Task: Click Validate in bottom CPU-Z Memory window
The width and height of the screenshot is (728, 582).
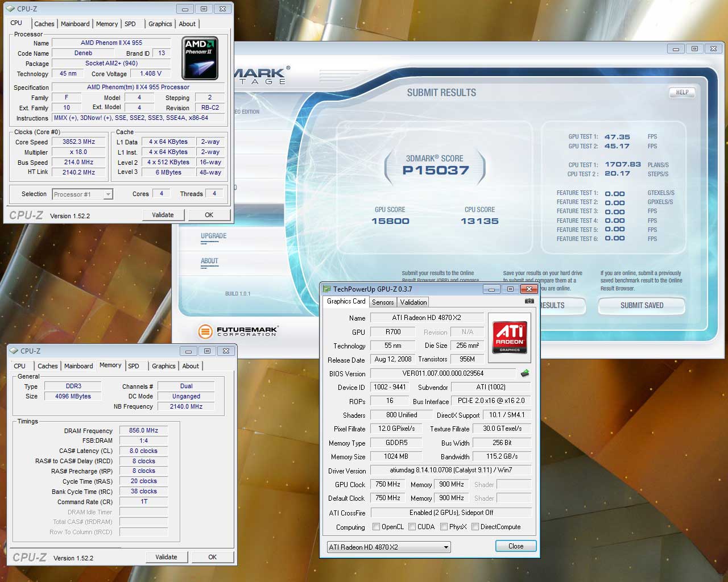Action: pyautogui.click(x=166, y=557)
